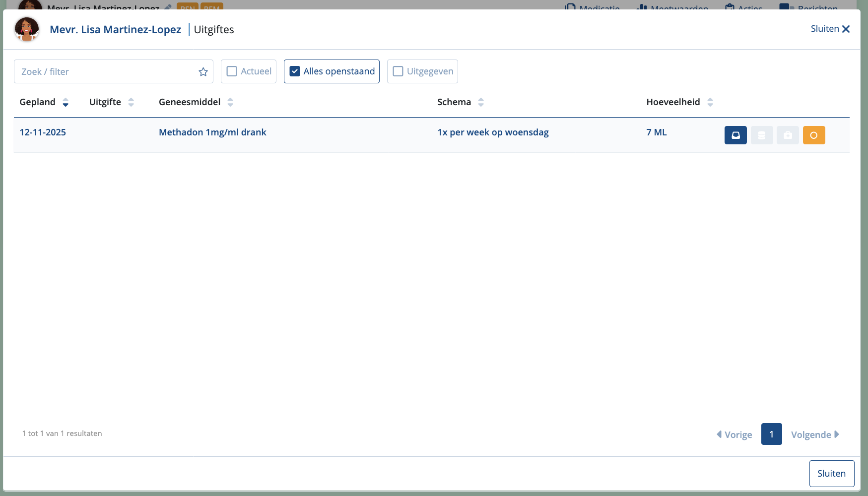
Task: Click the greyed database stack icon
Action: coord(762,135)
